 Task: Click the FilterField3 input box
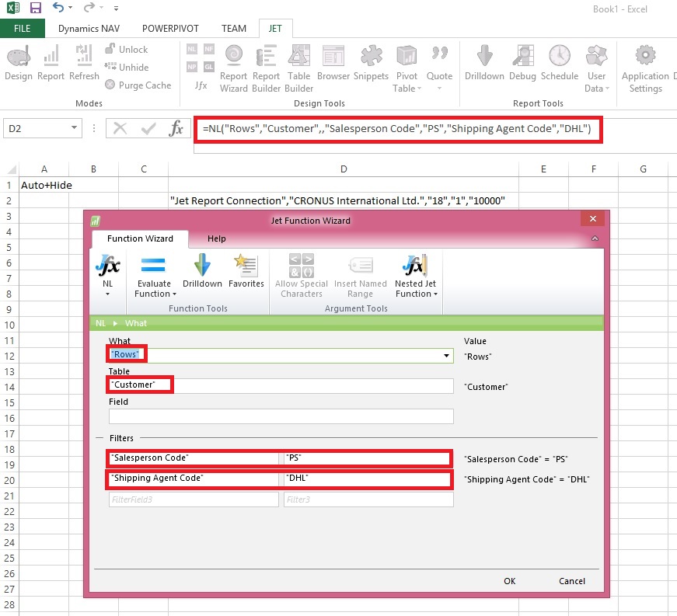pyautogui.click(x=194, y=500)
